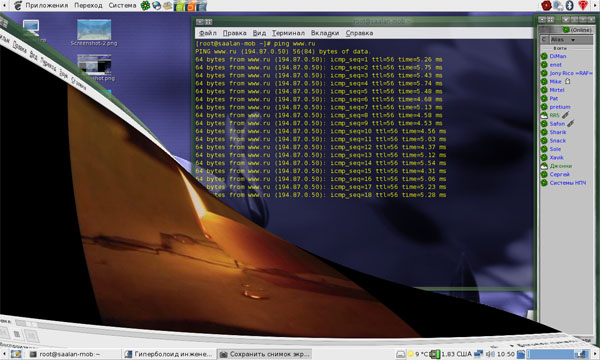Click the red gem tray icon
Screen dimensions: 600x360
[583, 5]
